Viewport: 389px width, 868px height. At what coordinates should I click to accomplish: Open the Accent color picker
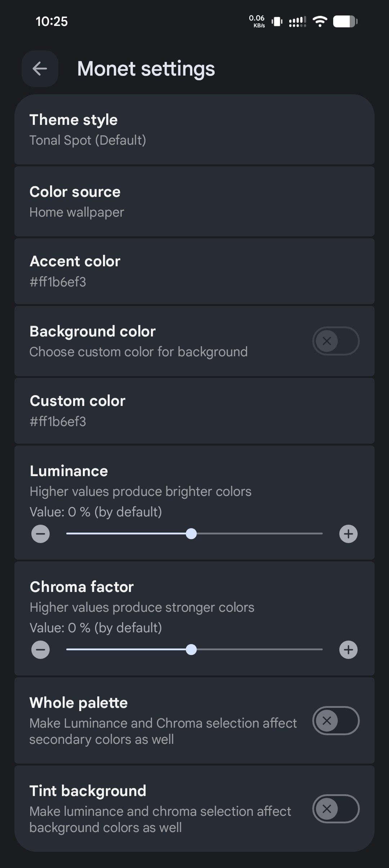[x=194, y=271]
